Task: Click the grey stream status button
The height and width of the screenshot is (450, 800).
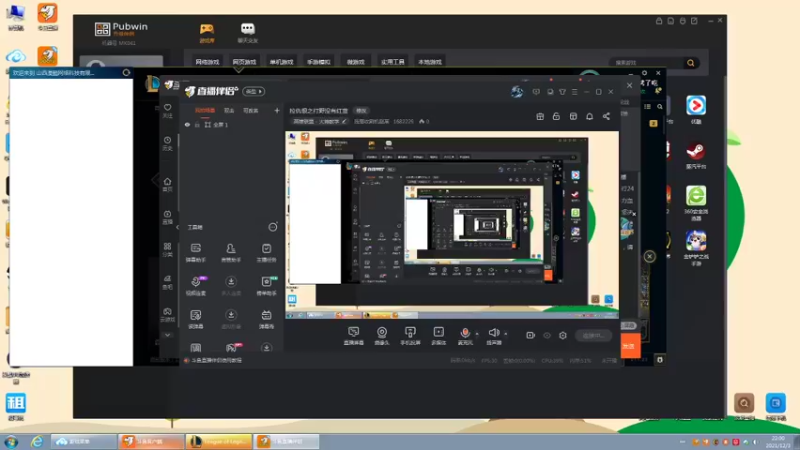Action: pyautogui.click(x=593, y=335)
